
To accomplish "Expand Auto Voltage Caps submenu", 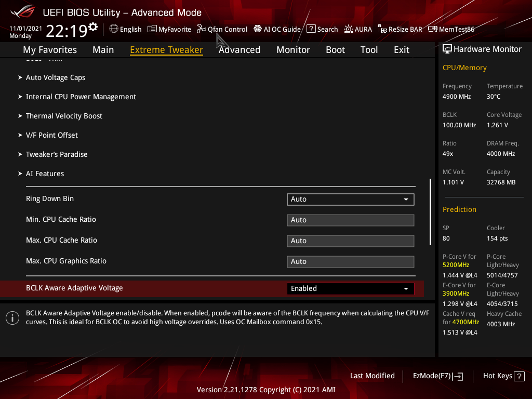I will point(56,78).
